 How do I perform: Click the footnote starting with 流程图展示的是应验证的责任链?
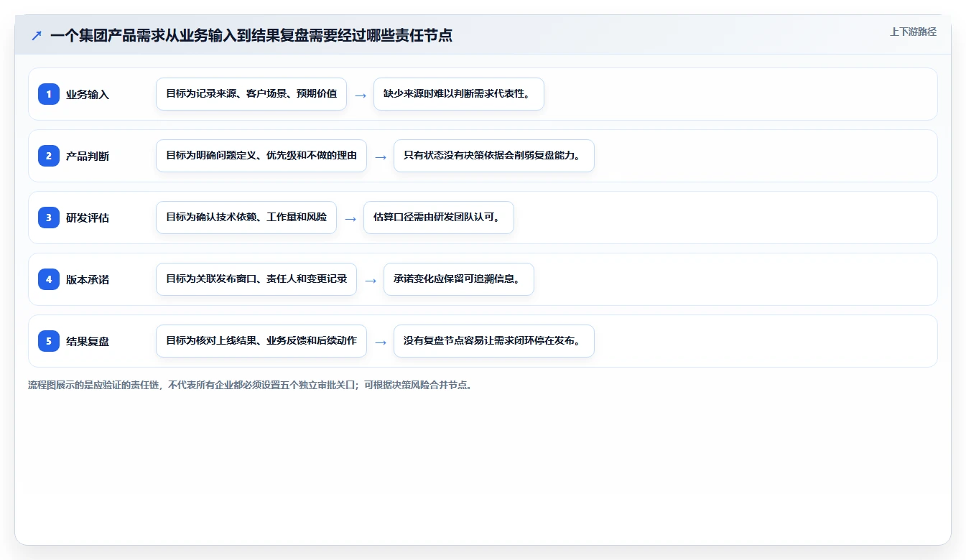[x=250, y=385]
